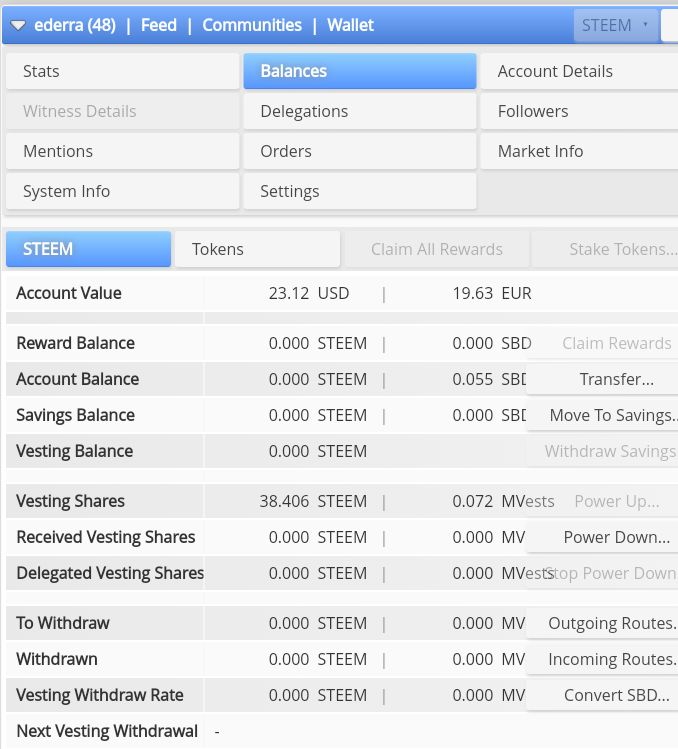Image resolution: width=678 pixels, height=749 pixels.
Task: Open the Witness Details tab
Action: pyautogui.click(x=122, y=111)
